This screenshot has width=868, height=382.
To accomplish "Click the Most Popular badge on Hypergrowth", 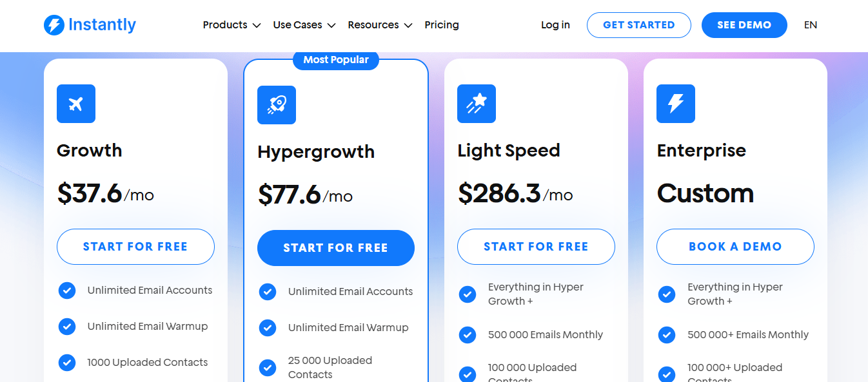I will click(x=336, y=59).
